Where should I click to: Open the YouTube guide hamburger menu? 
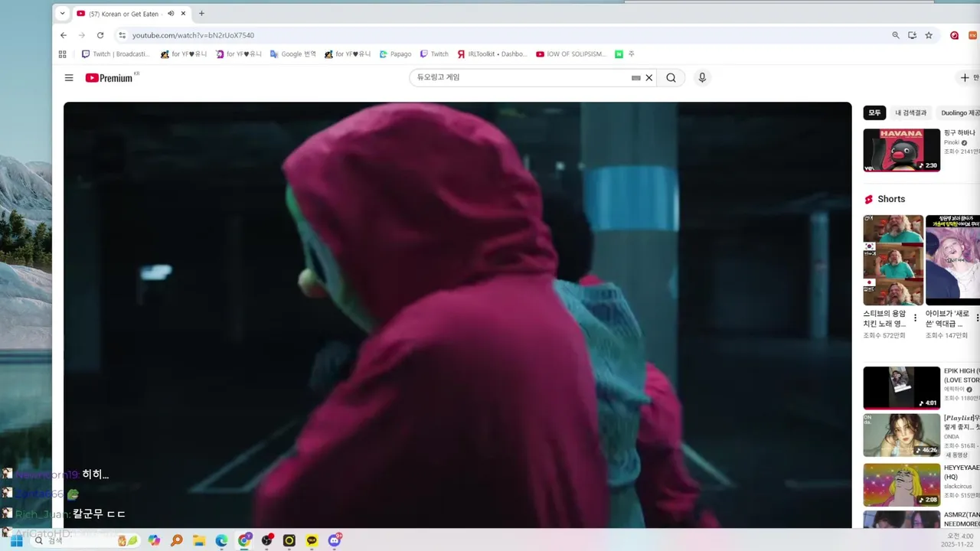pyautogui.click(x=69, y=77)
